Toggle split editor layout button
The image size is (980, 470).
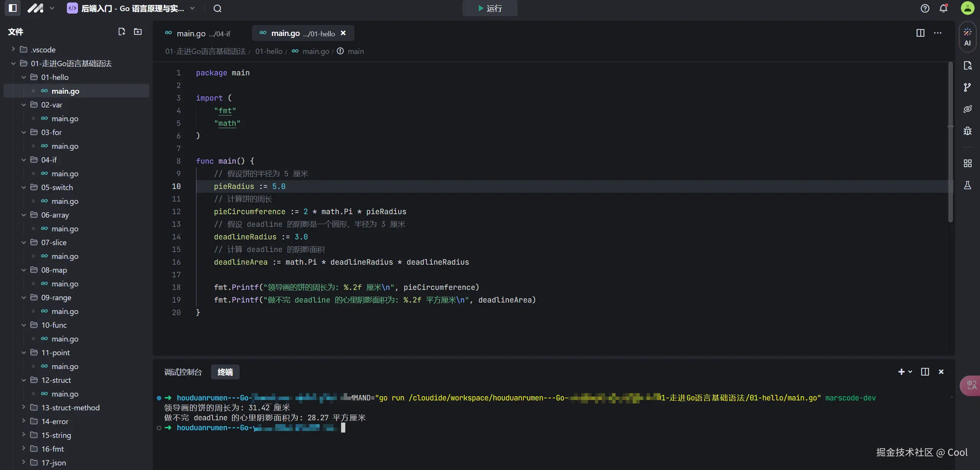point(920,33)
